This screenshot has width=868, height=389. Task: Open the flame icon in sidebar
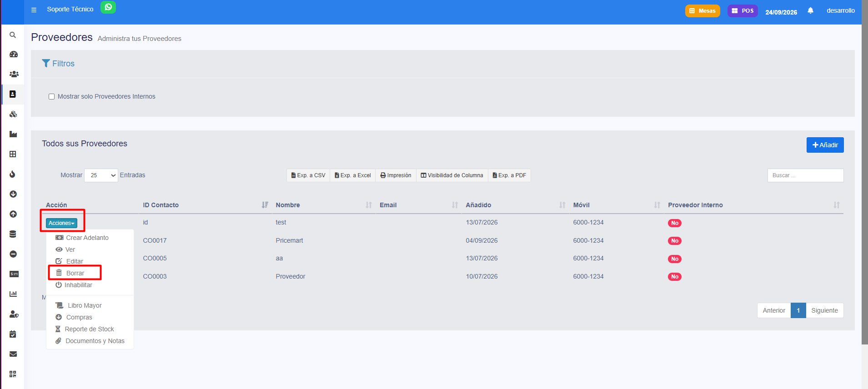point(13,174)
